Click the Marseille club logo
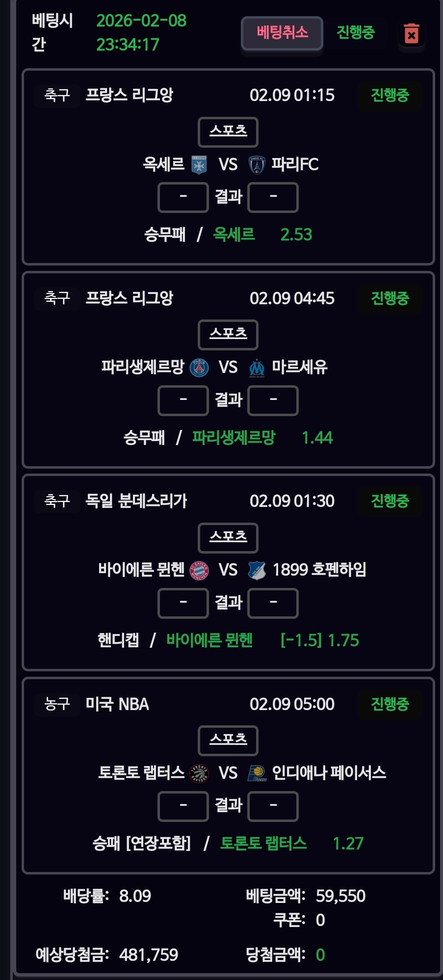Viewport: 443px width, 980px height. [257, 368]
